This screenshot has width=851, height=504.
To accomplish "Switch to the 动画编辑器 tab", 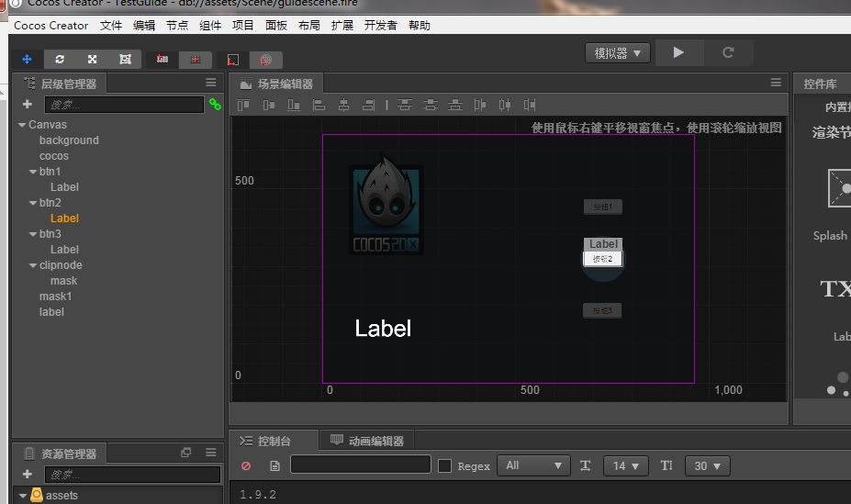I will coord(367,441).
